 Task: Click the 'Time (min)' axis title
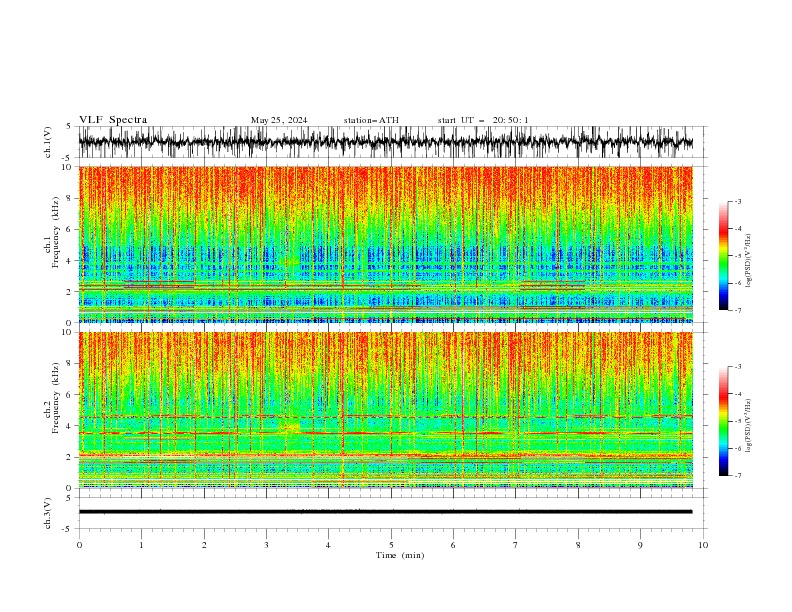pyautogui.click(x=400, y=555)
